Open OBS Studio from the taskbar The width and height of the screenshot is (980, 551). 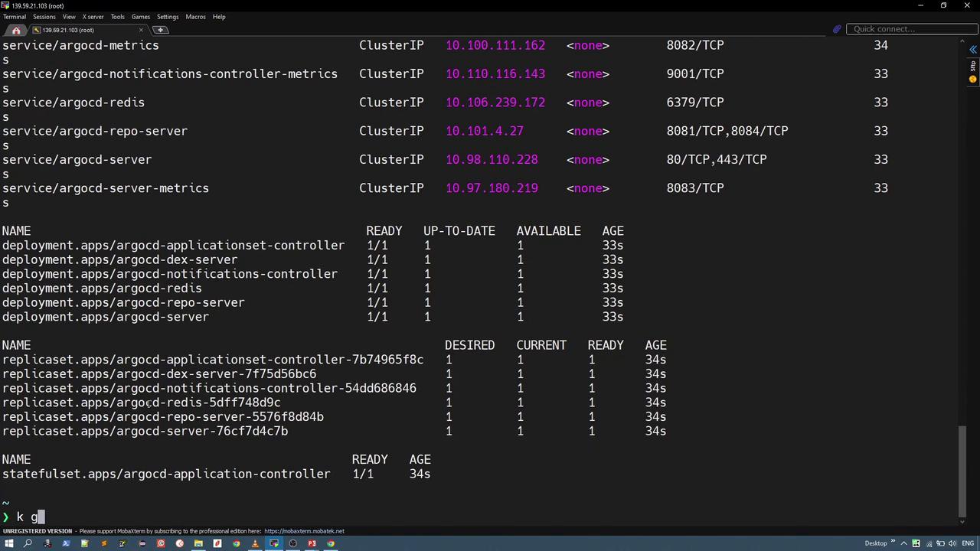click(292, 543)
